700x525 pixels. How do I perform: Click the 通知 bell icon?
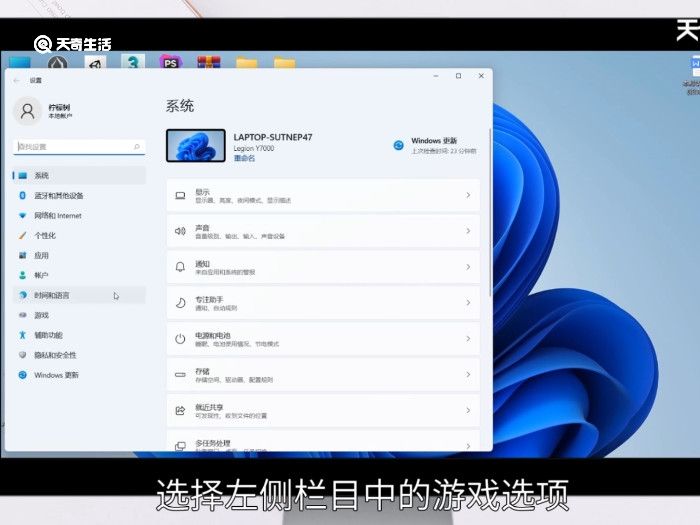click(180, 267)
